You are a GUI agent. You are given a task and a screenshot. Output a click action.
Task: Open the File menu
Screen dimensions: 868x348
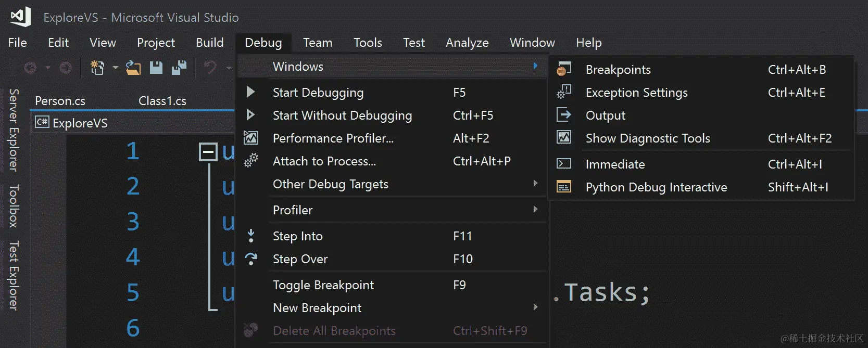pyautogui.click(x=17, y=43)
